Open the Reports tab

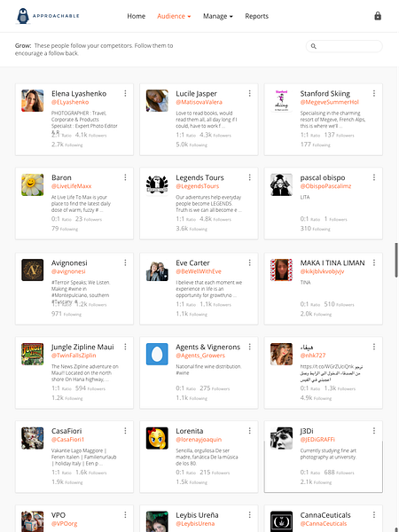(x=257, y=16)
